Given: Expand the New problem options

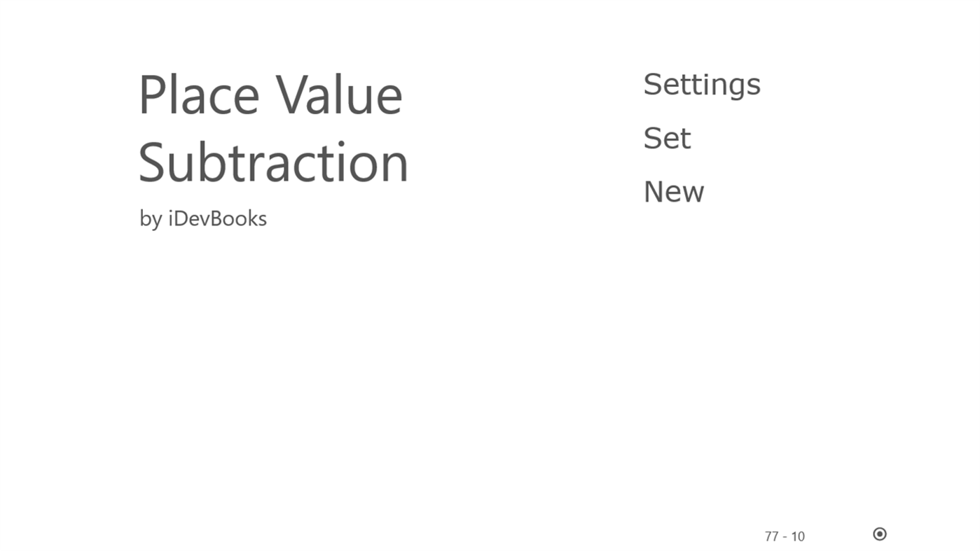Looking at the screenshot, I should click(x=673, y=192).
